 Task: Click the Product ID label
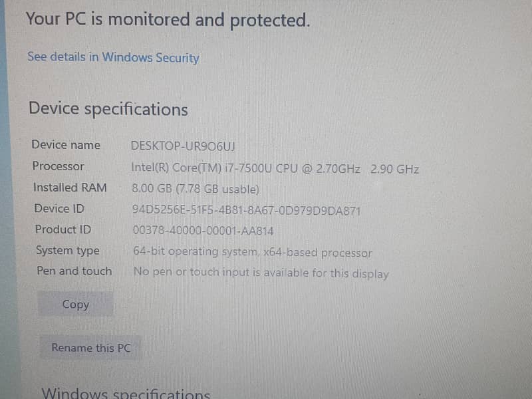[63, 229]
